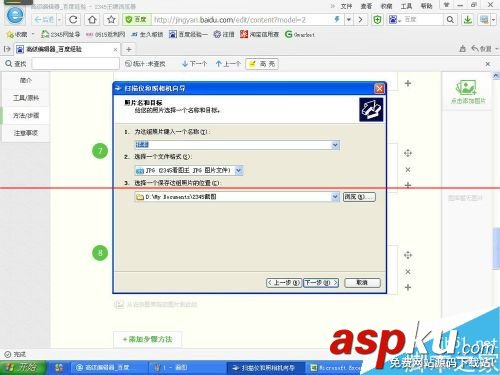
Task: Click the 方法/步骤 section in sidebar
Action: pyautogui.click(x=26, y=116)
